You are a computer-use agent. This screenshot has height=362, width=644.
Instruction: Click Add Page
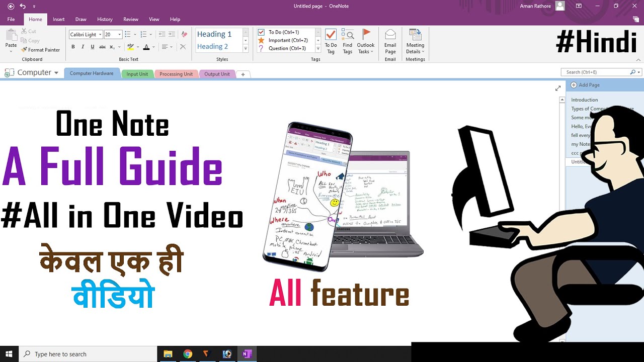[585, 85]
